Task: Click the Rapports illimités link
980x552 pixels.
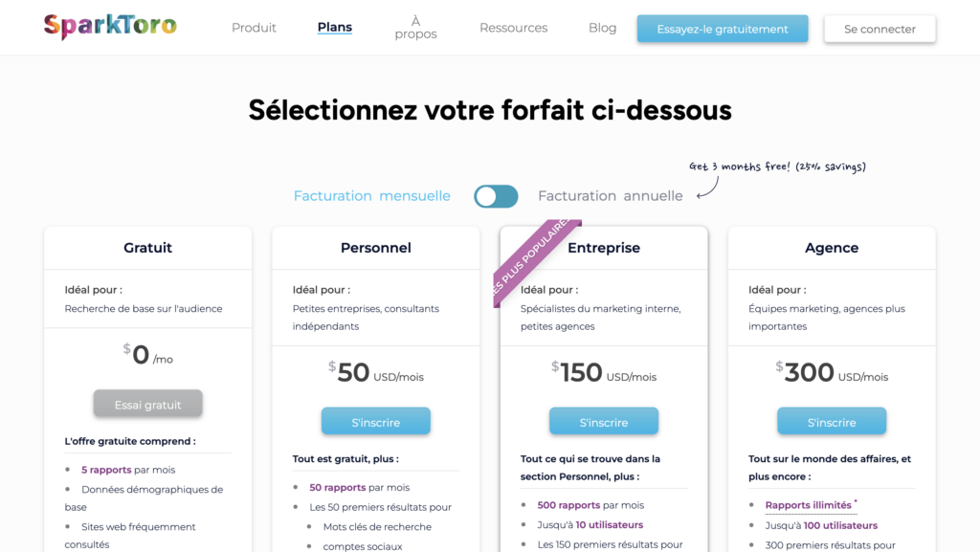Action: (x=808, y=505)
